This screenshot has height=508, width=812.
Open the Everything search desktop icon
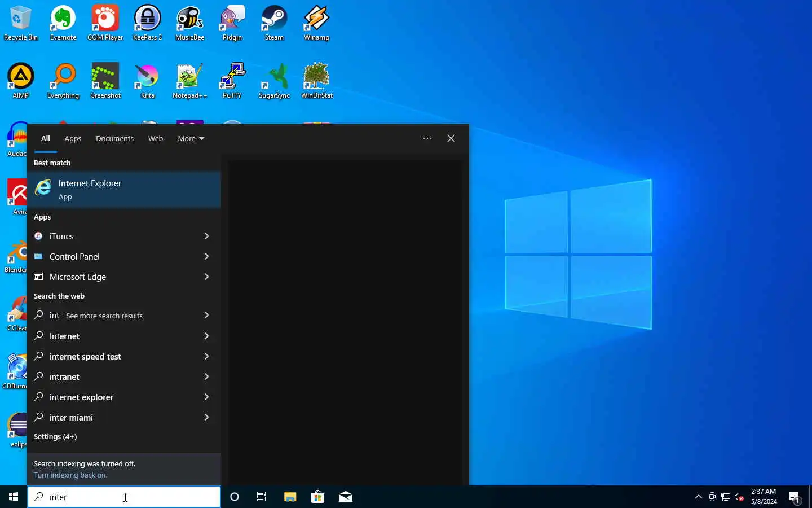(63, 81)
